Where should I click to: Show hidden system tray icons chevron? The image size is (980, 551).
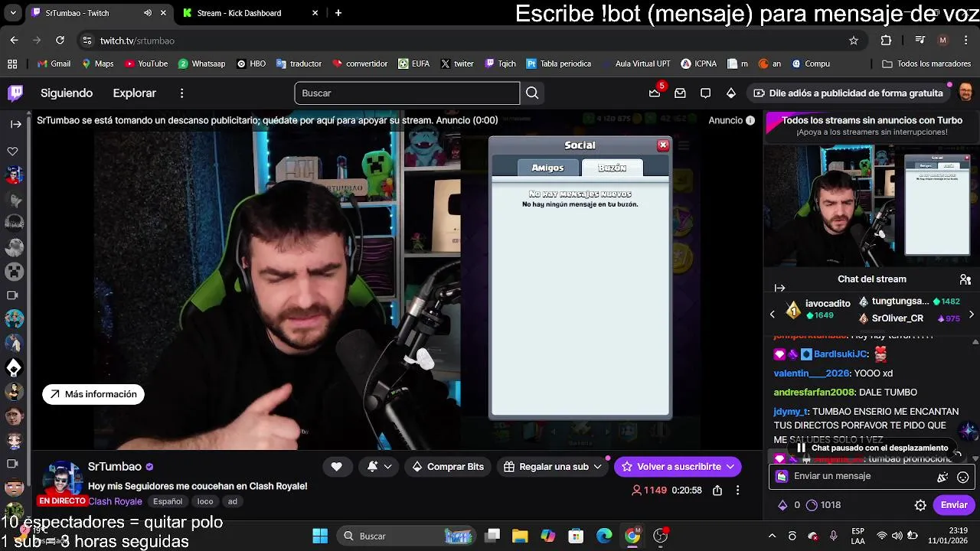pyautogui.click(x=772, y=536)
